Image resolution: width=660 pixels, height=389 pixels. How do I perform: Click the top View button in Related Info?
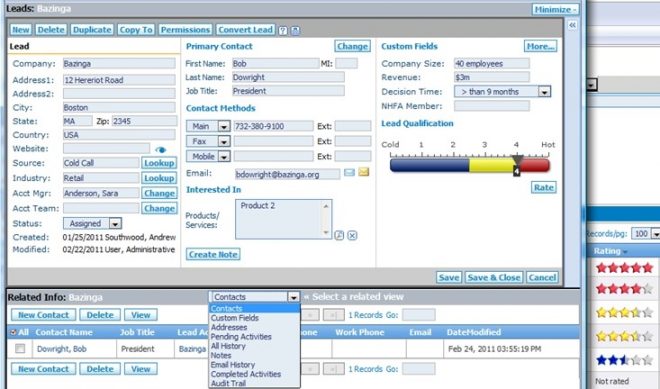point(141,315)
